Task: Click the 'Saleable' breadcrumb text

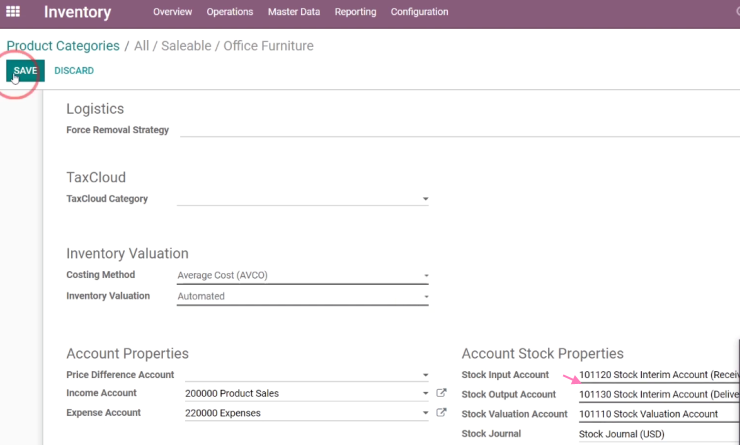Action: [x=186, y=46]
